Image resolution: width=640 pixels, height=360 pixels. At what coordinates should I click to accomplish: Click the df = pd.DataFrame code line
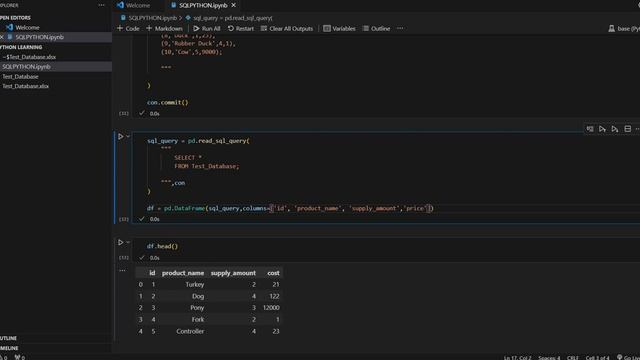pos(290,208)
